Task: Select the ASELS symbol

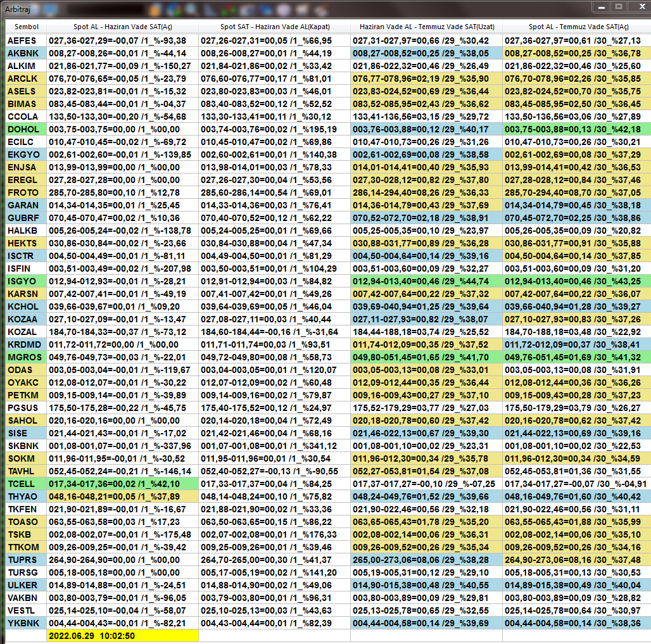Action: [x=26, y=91]
